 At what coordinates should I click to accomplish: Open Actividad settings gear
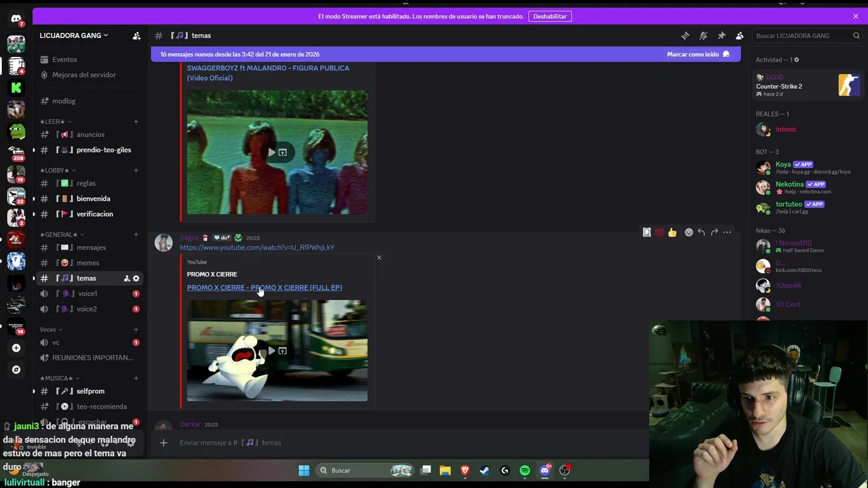pyautogui.click(x=796, y=60)
